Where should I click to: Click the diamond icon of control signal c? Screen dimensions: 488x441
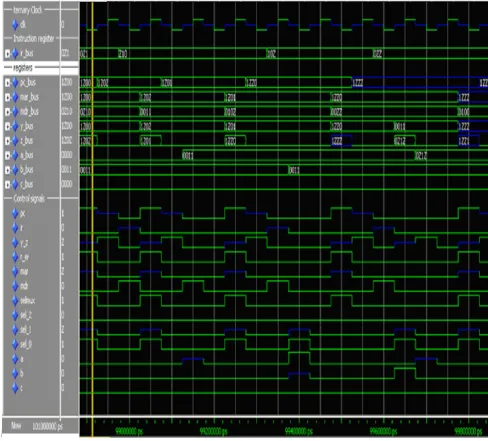click(x=15, y=388)
